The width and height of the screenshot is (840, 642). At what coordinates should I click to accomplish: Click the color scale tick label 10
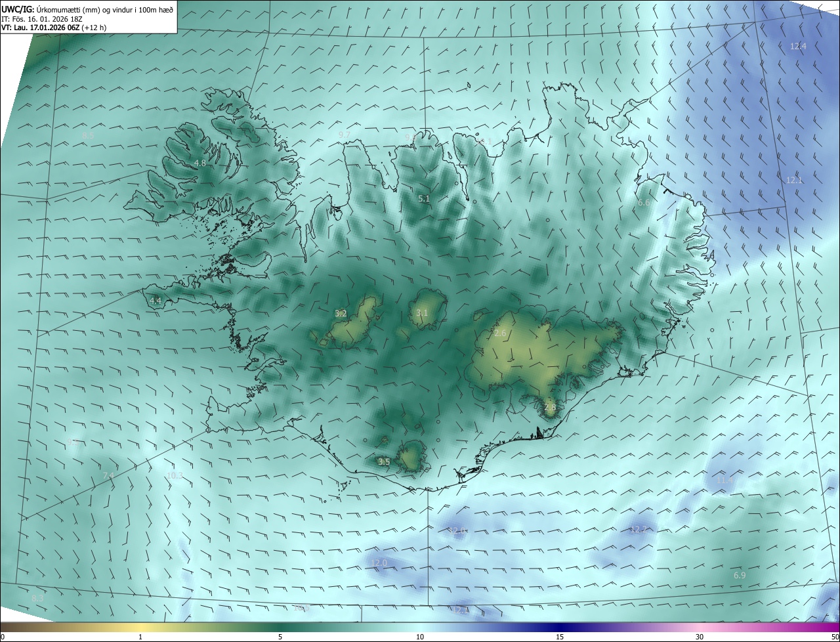(420, 637)
